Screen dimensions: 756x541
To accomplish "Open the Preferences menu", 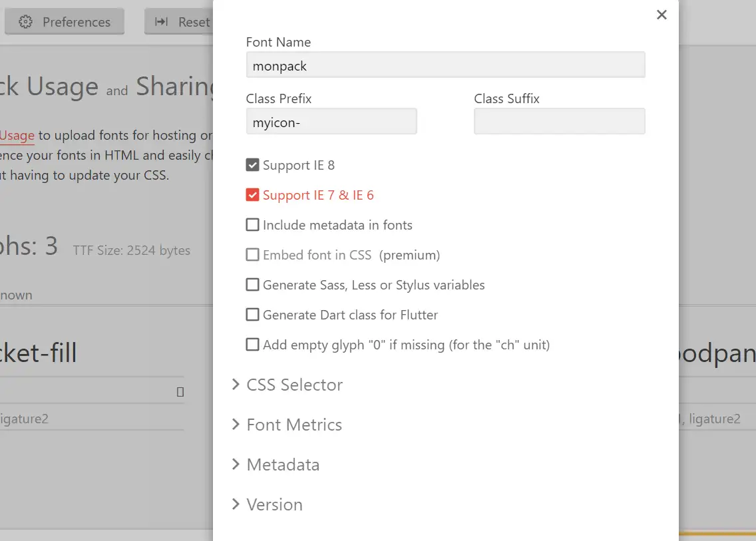I will [64, 21].
